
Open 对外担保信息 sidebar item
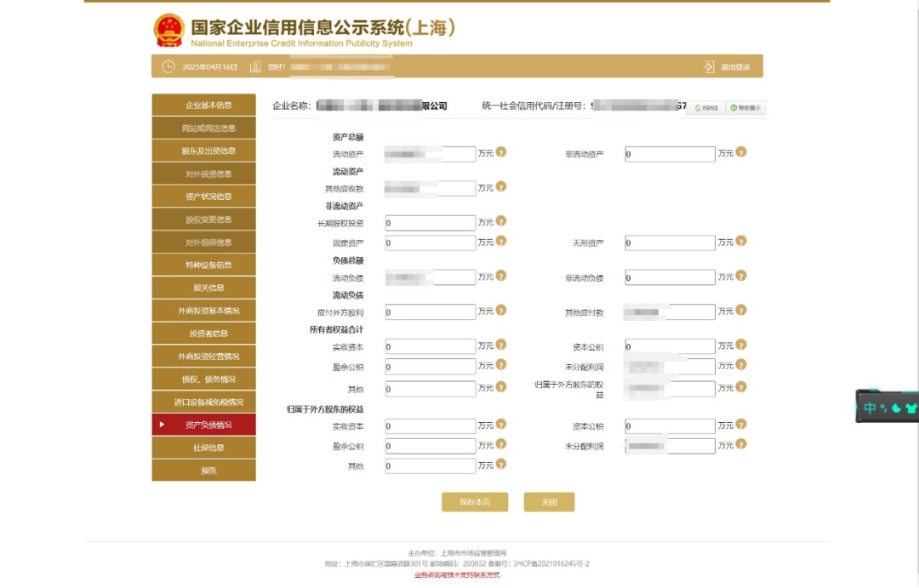(x=204, y=243)
